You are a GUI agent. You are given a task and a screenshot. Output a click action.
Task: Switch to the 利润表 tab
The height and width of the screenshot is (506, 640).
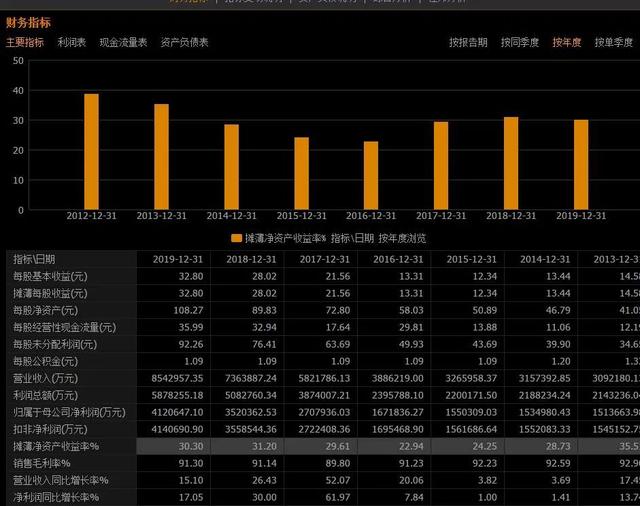71,42
